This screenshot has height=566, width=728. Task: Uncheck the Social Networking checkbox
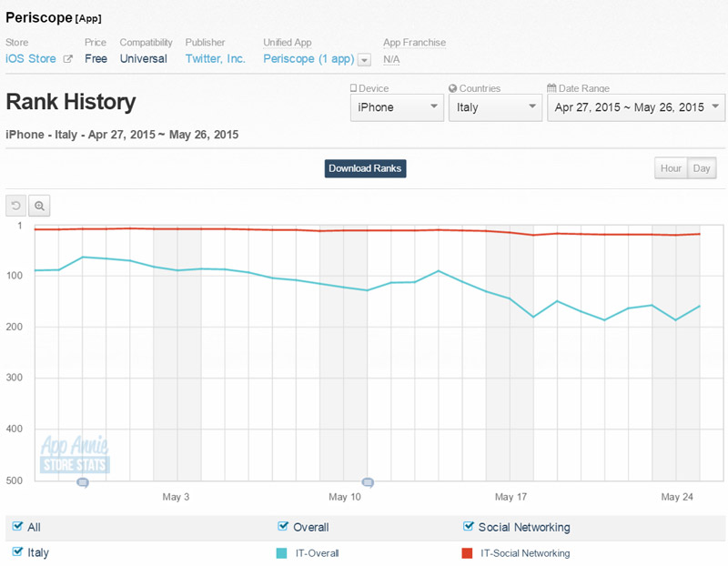coord(468,526)
